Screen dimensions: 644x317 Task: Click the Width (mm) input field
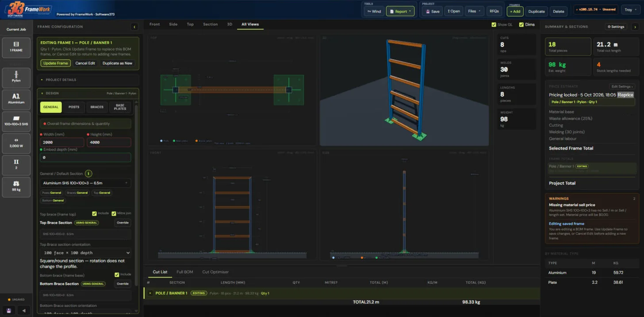click(x=62, y=142)
